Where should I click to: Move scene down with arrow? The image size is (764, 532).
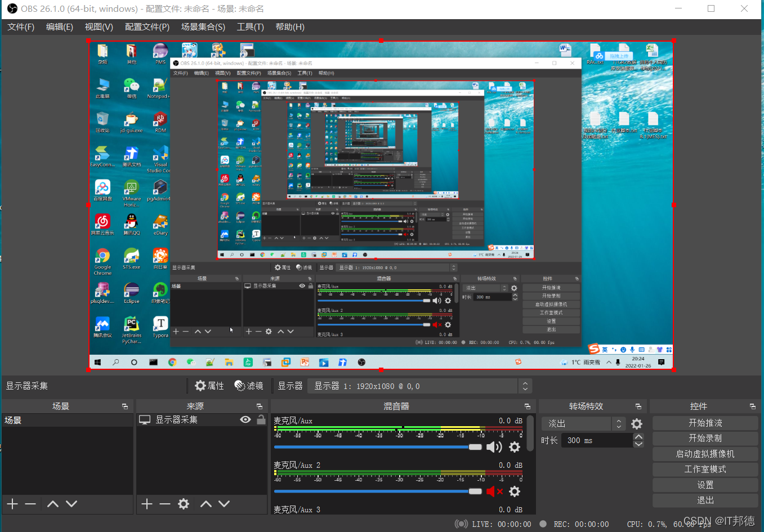click(x=72, y=504)
